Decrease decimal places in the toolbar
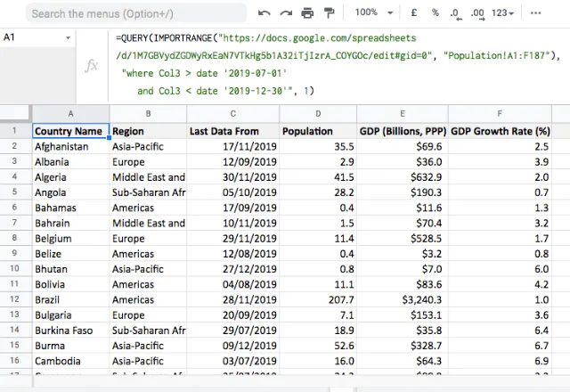The width and height of the screenshot is (570, 392). pos(455,13)
